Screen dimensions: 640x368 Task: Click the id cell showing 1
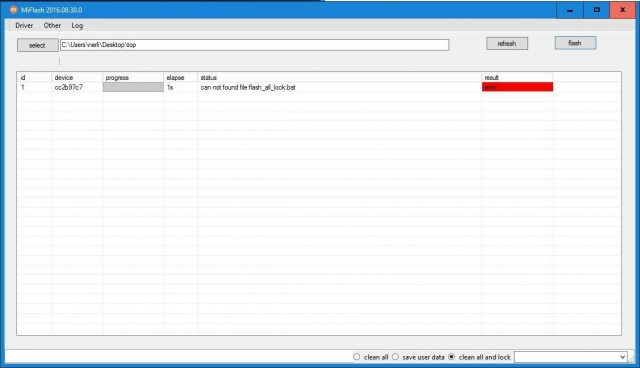coord(34,87)
